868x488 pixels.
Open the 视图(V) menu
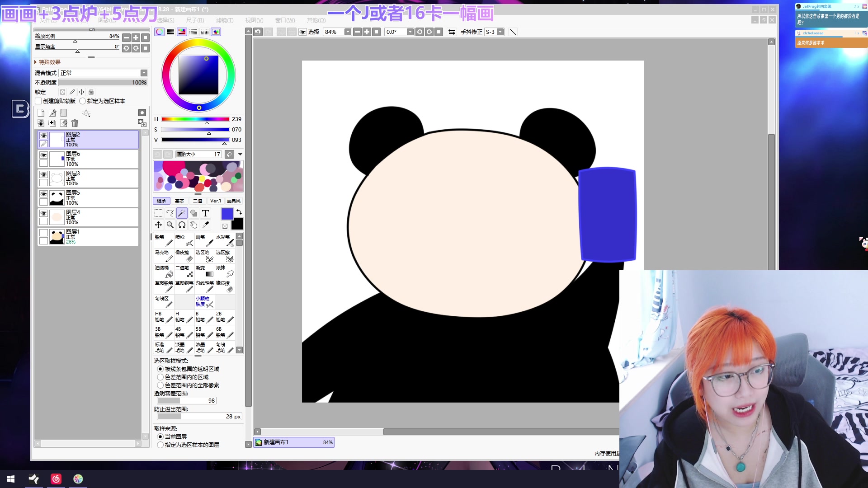(254, 20)
